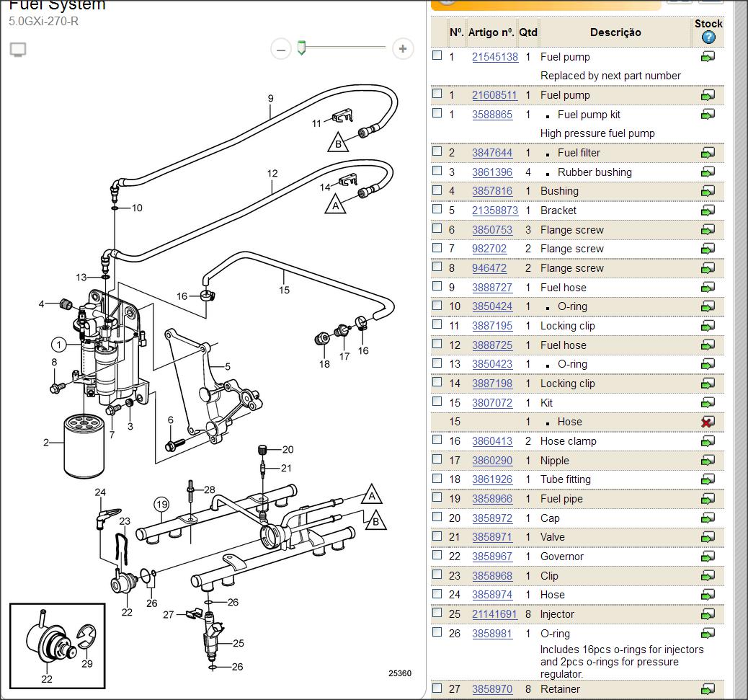Open part number 3858967 link
The width and height of the screenshot is (748, 700).
pos(492,557)
